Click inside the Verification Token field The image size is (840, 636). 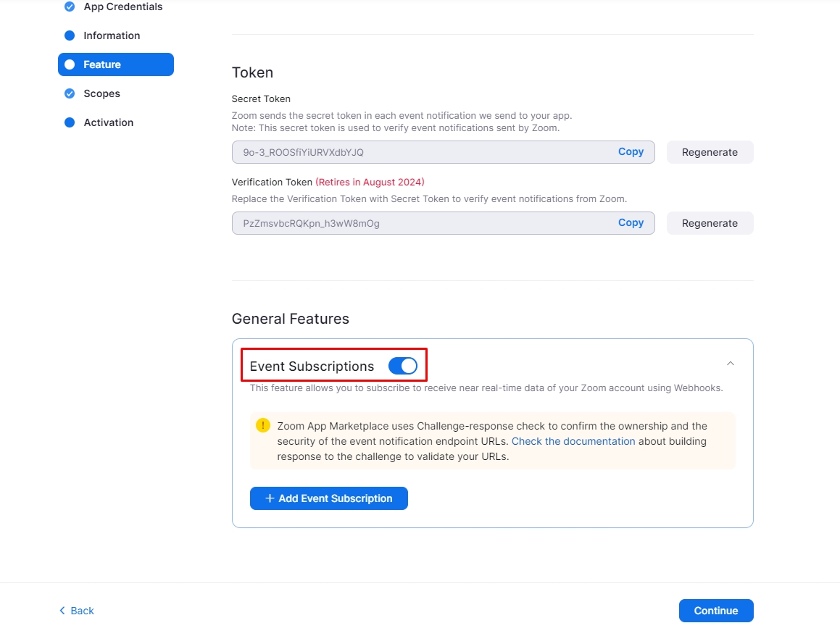pos(420,223)
